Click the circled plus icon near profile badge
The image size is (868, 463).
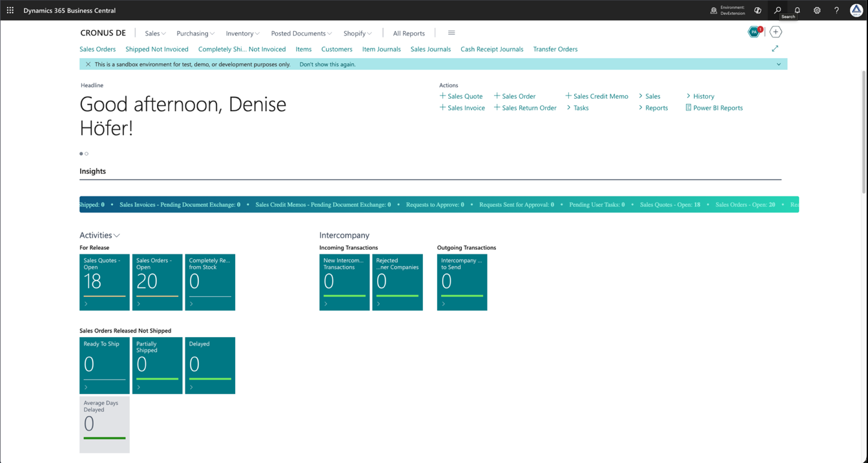[776, 32]
